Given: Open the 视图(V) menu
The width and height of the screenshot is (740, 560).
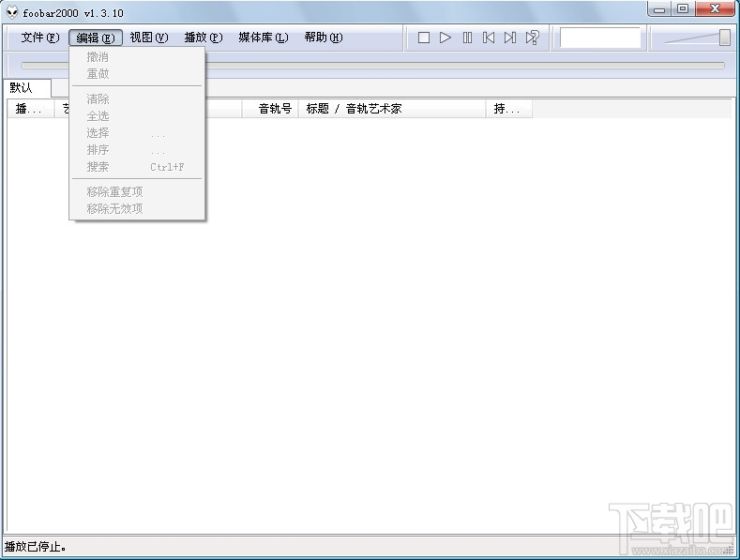Looking at the screenshot, I should [149, 38].
